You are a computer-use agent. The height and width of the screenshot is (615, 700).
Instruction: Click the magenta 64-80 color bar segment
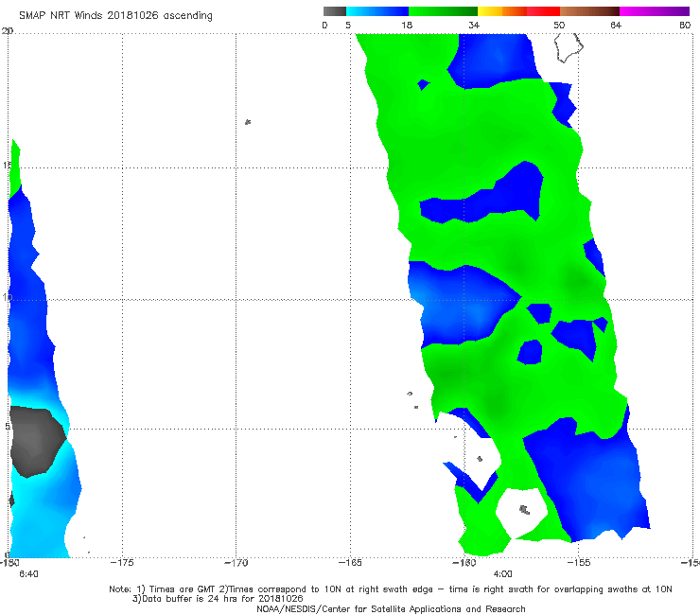(x=655, y=11)
